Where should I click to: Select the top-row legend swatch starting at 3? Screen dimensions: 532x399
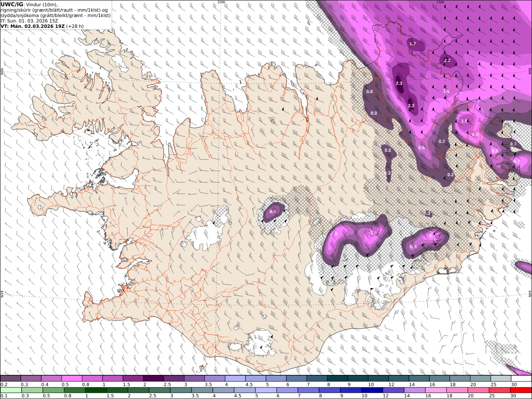tap(194, 379)
